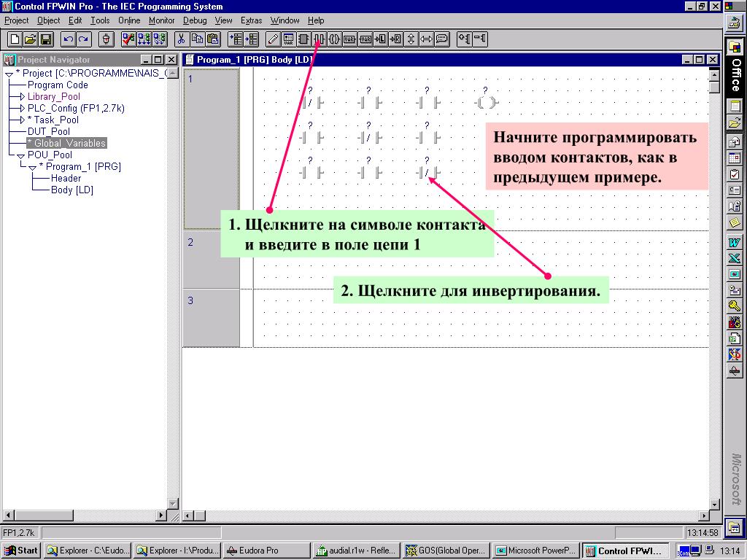Collapse the POU_Pool node
The height and width of the screenshot is (560, 747).
point(20,156)
